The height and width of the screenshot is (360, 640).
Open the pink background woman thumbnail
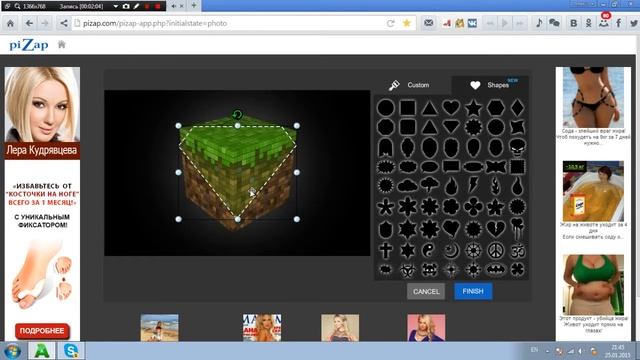coord(426,327)
